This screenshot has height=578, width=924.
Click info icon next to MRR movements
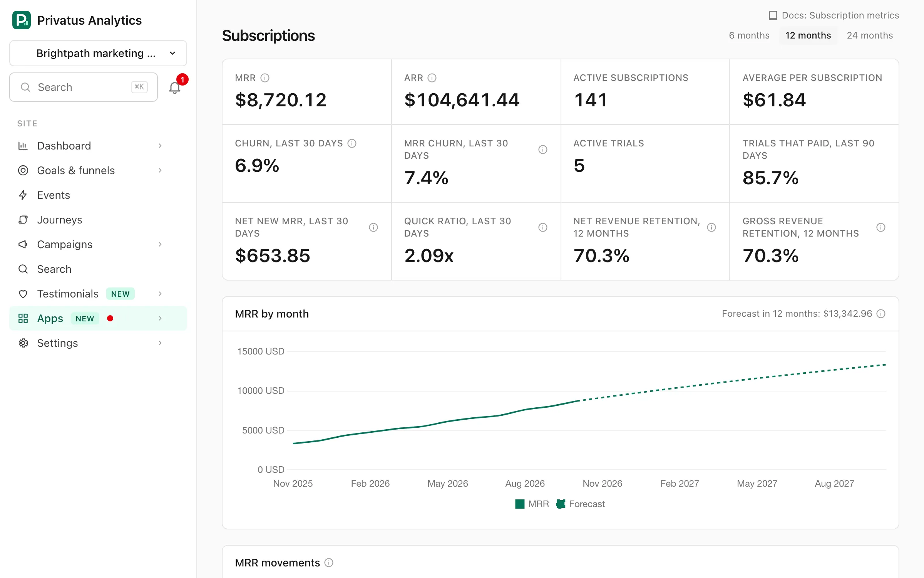coord(329,563)
